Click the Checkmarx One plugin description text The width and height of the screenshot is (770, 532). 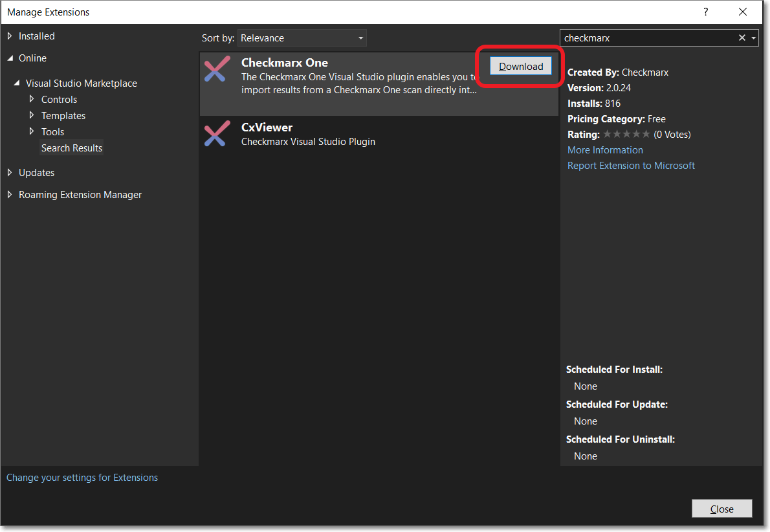(x=359, y=83)
